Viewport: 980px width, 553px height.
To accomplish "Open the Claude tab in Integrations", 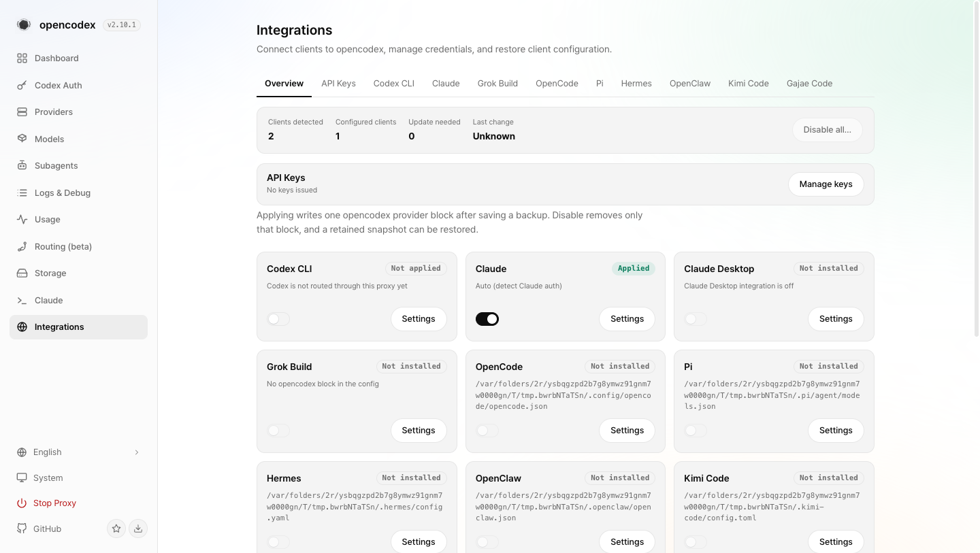I will (446, 84).
